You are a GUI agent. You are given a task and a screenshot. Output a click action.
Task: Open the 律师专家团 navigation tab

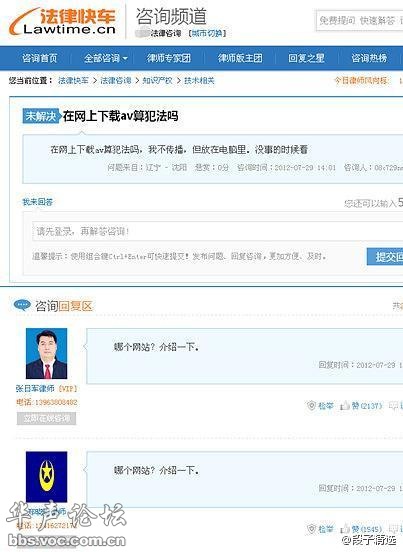(x=169, y=58)
